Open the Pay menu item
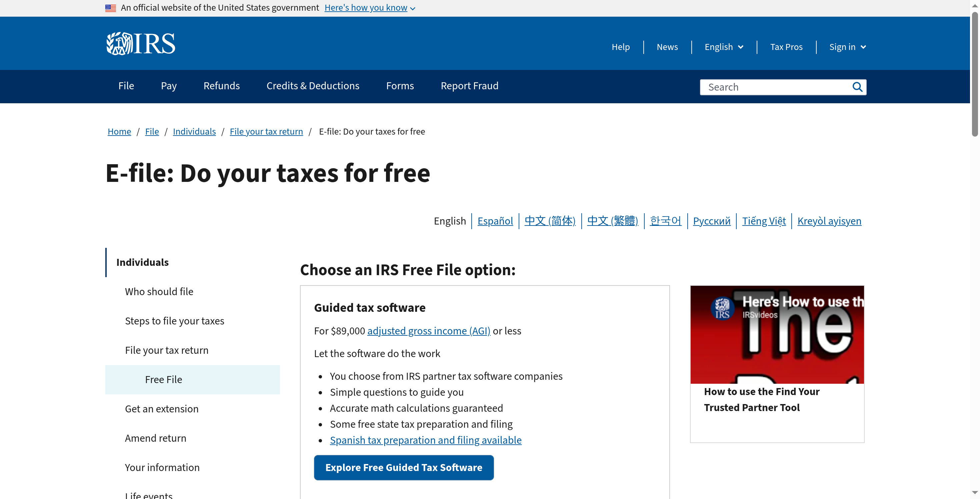 point(169,86)
